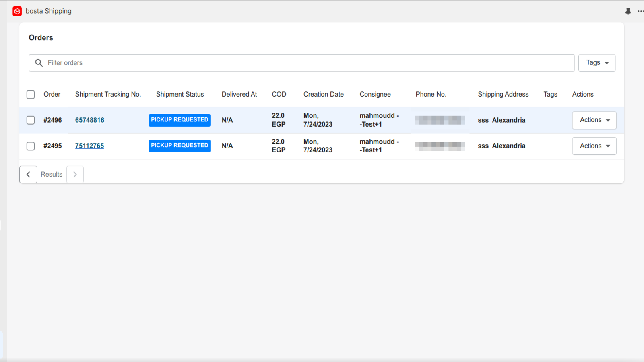This screenshot has width=644, height=362.
Task: Click PICKUP REQUESTED badge for order #2496
Action: point(180,120)
